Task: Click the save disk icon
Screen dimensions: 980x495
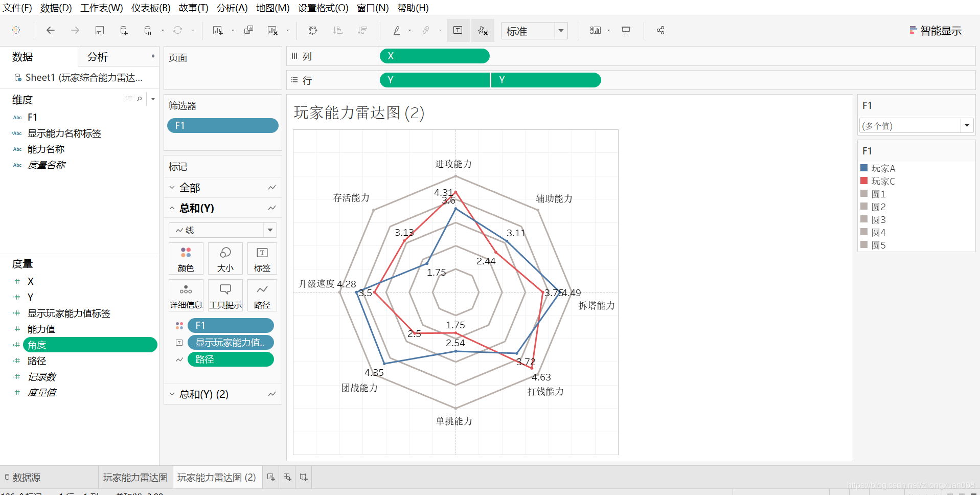Action: 100,30
